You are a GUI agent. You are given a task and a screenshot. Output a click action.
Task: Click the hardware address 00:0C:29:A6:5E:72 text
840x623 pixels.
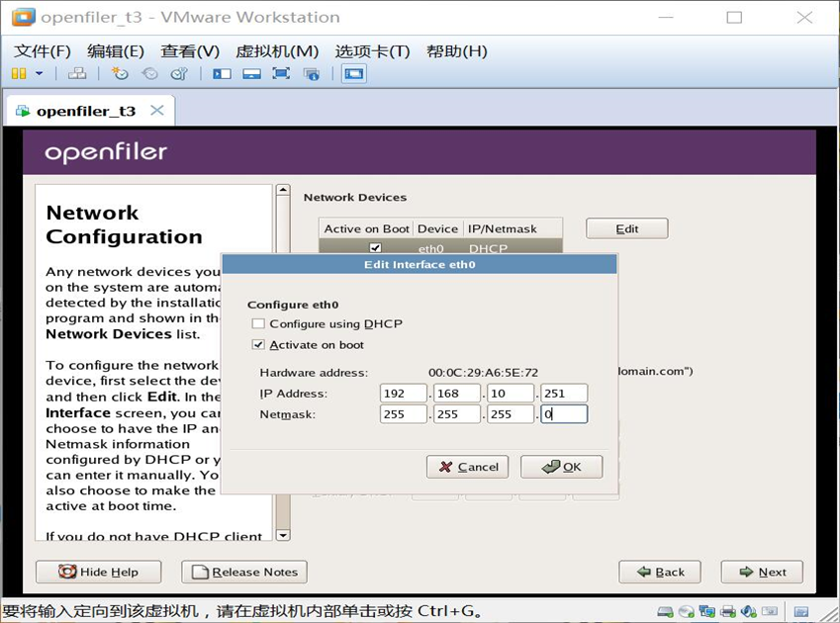pyautogui.click(x=483, y=373)
